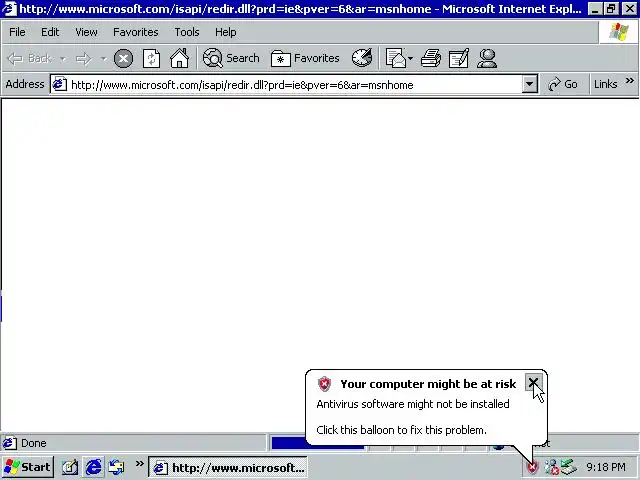This screenshot has width=640, height=480.
Task: Select the microsoft.com taskbar button
Action: point(228,467)
